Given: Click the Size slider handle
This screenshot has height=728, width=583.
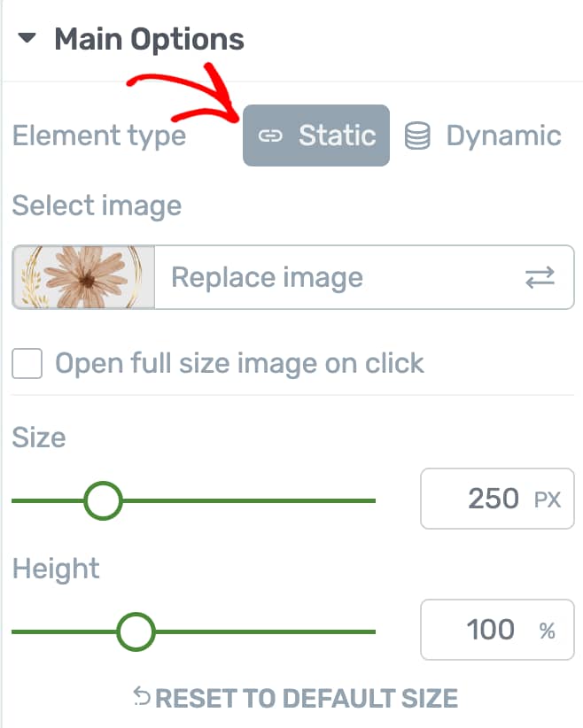Looking at the screenshot, I should click(x=103, y=500).
